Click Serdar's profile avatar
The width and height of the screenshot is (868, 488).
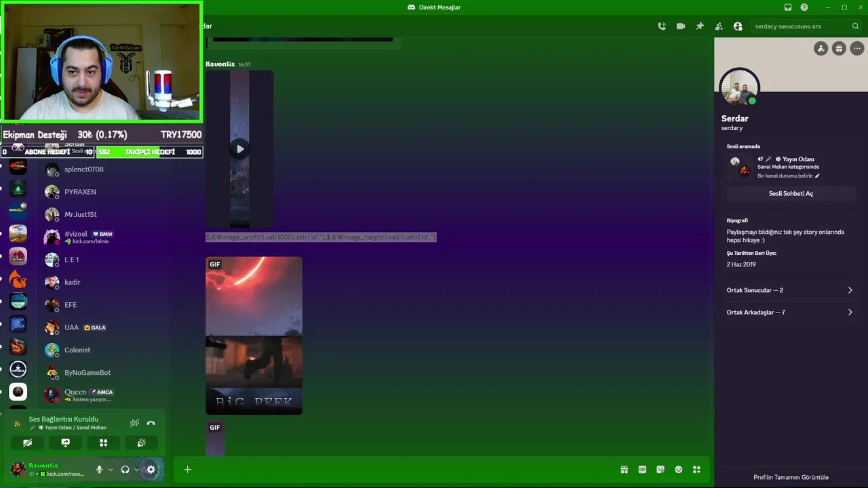[739, 88]
